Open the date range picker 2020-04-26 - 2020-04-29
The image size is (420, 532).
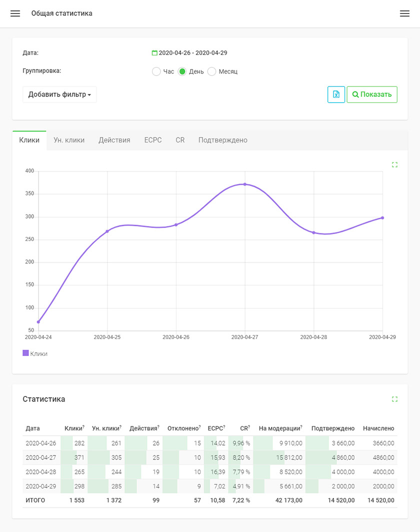click(x=193, y=53)
